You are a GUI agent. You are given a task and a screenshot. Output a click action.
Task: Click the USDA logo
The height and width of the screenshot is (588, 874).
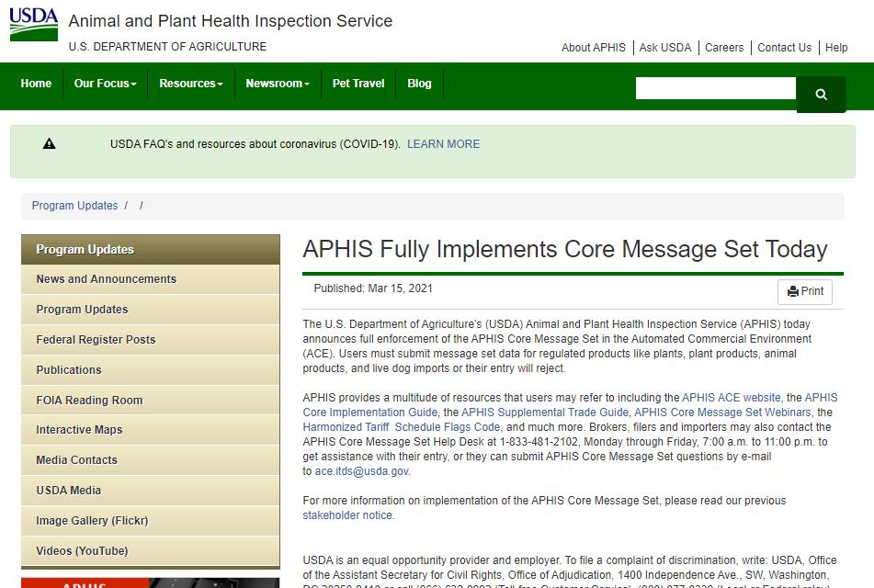coord(34,24)
